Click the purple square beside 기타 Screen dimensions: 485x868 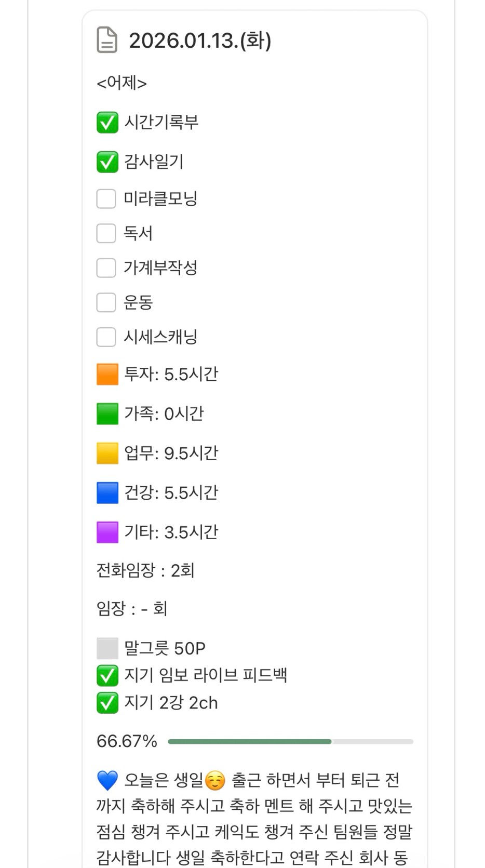click(107, 532)
